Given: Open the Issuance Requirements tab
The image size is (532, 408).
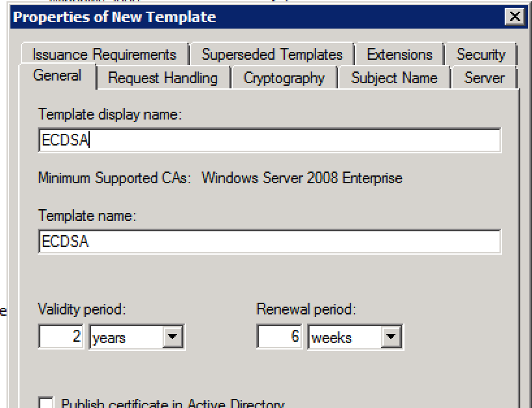Looking at the screenshot, I should tap(104, 55).
